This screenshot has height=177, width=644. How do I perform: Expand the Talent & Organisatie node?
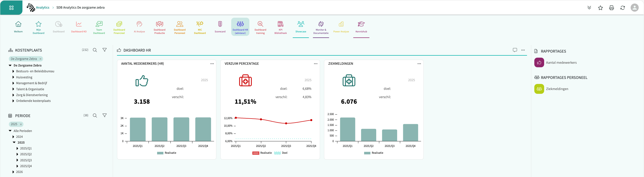[x=13, y=89]
